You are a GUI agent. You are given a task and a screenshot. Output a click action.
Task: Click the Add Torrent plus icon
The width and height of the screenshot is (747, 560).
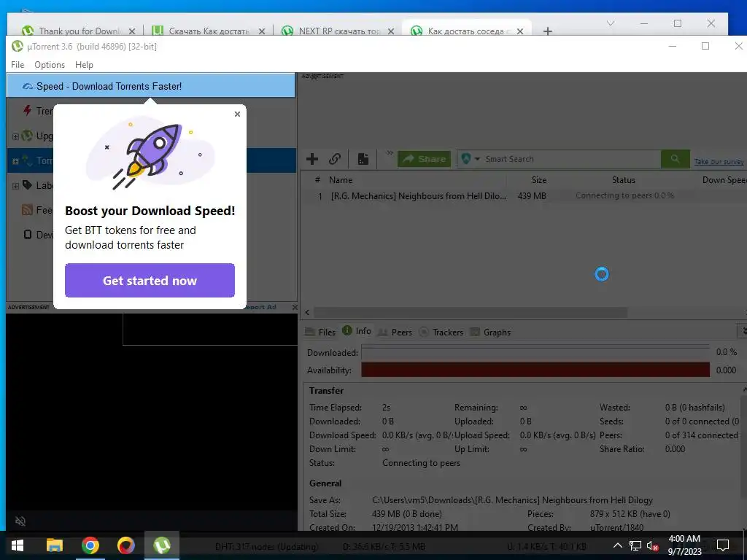tap(312, 159)
